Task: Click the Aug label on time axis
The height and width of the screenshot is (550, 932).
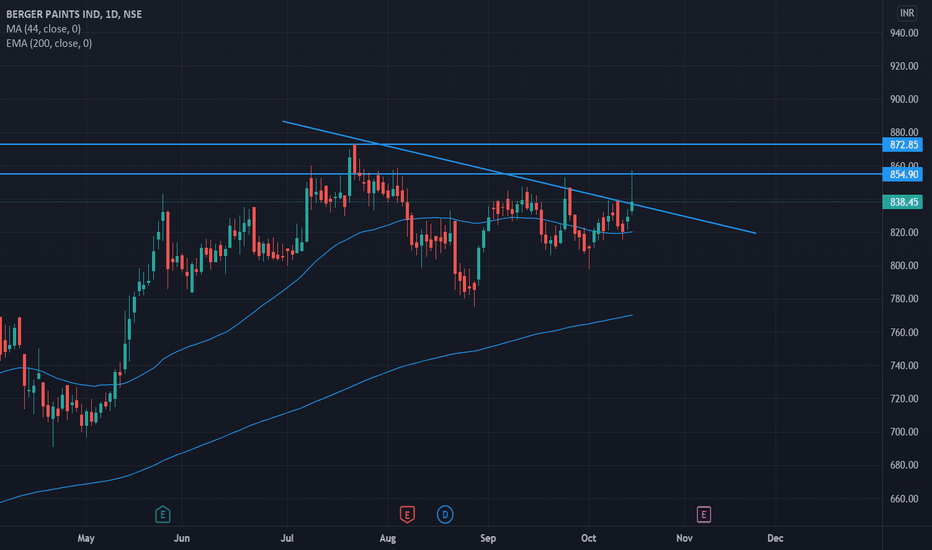Action: [x=388, y=538]
